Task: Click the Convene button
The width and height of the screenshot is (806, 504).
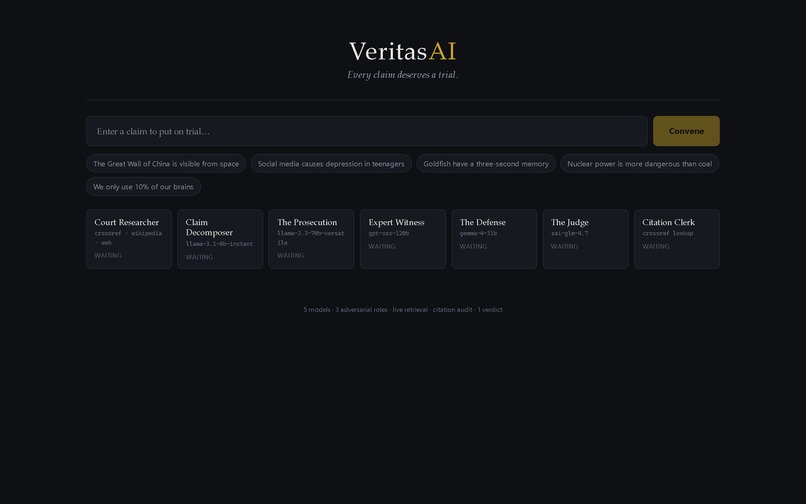Action: (686, 131)
